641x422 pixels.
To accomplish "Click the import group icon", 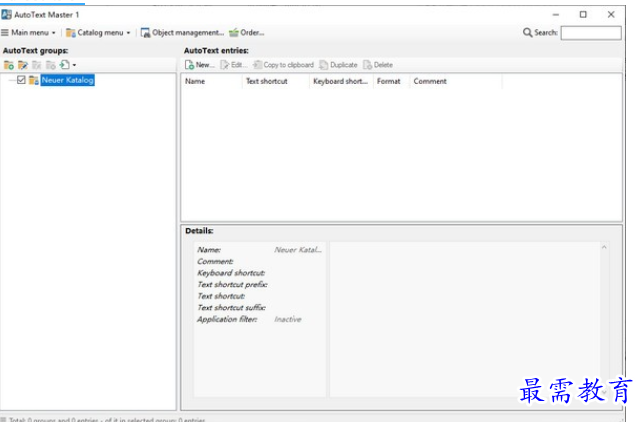I will click(65, 65).
